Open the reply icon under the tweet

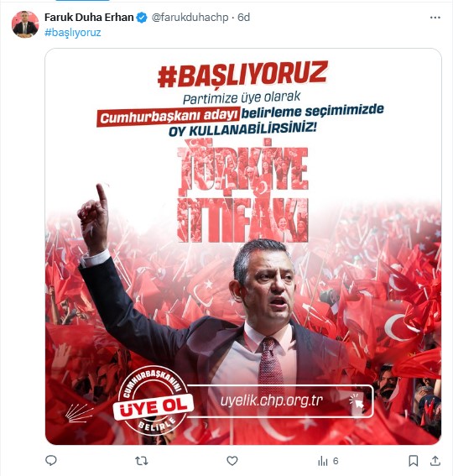51,461
